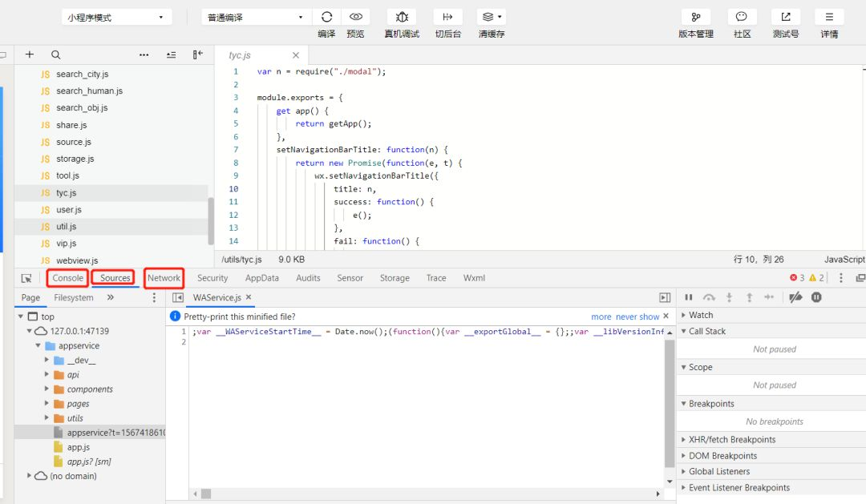Click the source code horizontal scrollbar thumb
Image resolution: width=866 pixels, height=504 pixels.
click(206, 494)
